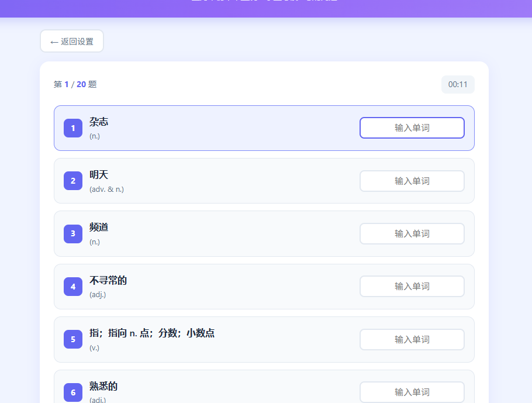Click the number 4 badge beside 不寻常的
The width and height of the screenshot is (532, 403).
click(73, 287)
